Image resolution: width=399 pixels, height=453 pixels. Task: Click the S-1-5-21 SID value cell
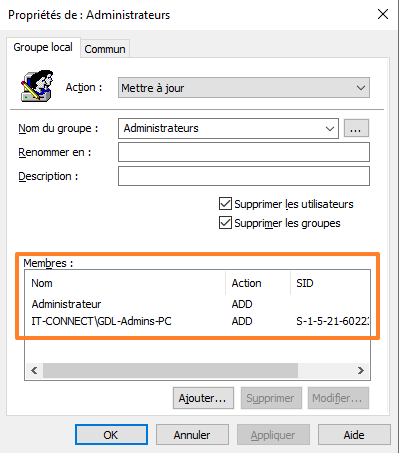pos(332,321)
